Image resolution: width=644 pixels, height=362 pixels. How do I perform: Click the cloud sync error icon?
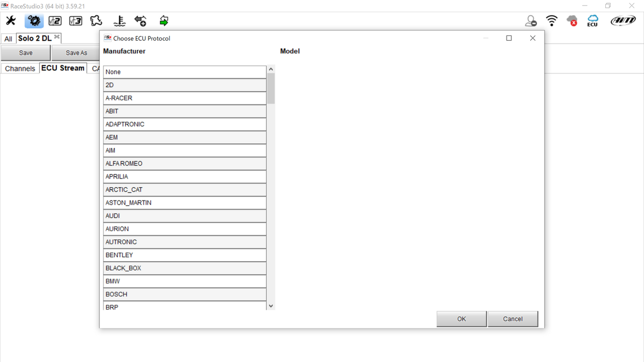pyautogui.click(x=572, y=21)
